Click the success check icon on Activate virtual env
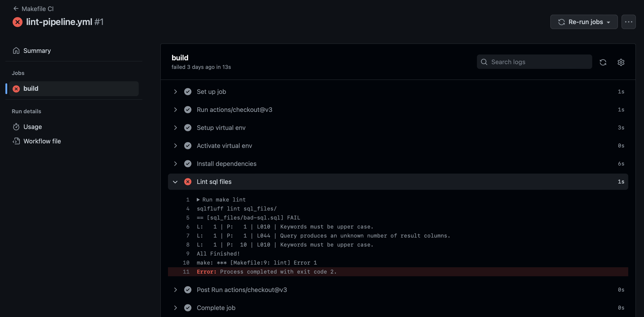This screenshot has height=317, width=644. click(188, 146)
